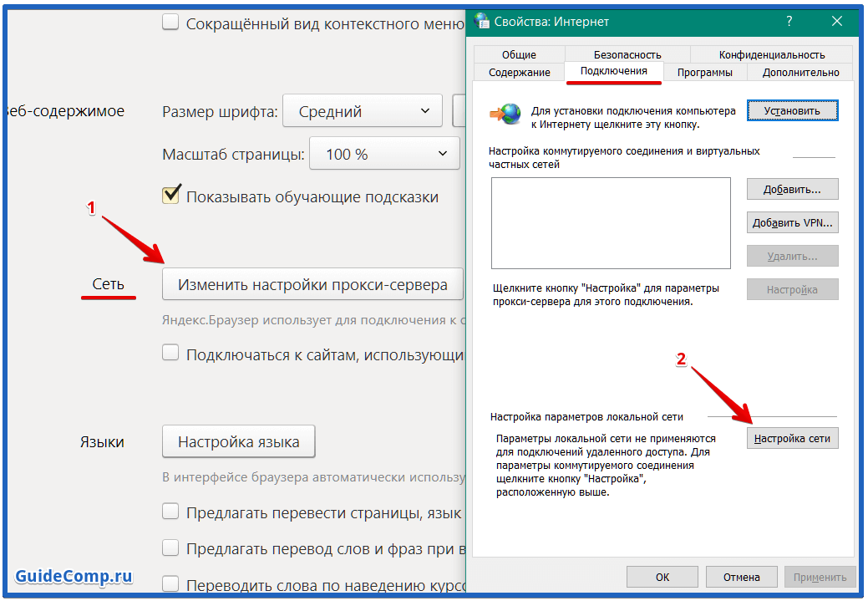Click inside the empty dial-up connections list
Image resolution: width=868 pixels, height=601 pixels.
click(x=611, y=223)
